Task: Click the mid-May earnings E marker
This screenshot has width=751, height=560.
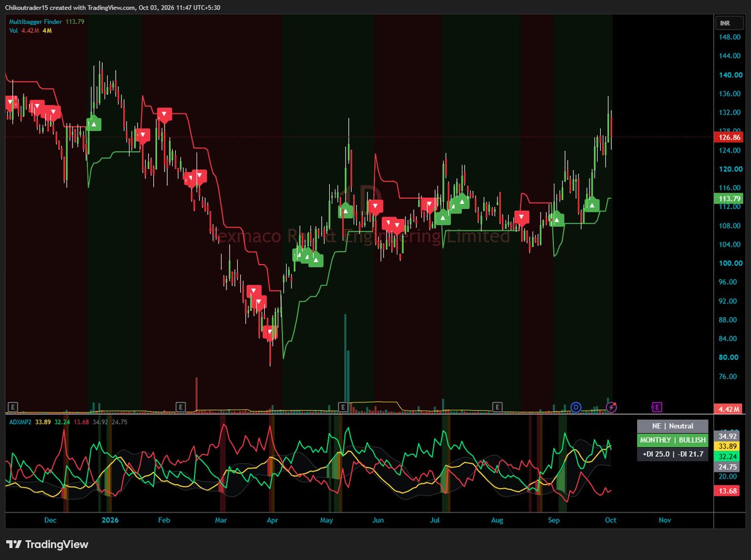Action: (x=343, y=407)
